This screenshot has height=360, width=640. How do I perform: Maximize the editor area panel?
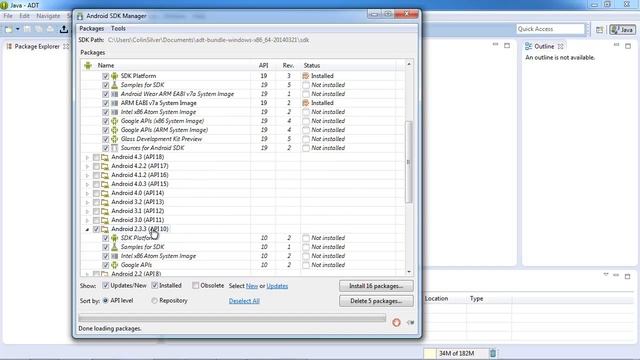tap(507, 45)
